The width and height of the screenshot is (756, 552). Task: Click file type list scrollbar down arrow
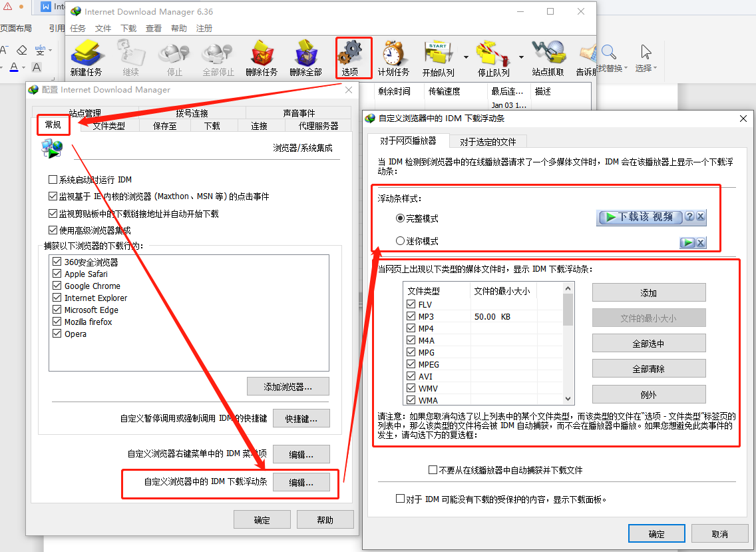(568, 399)
